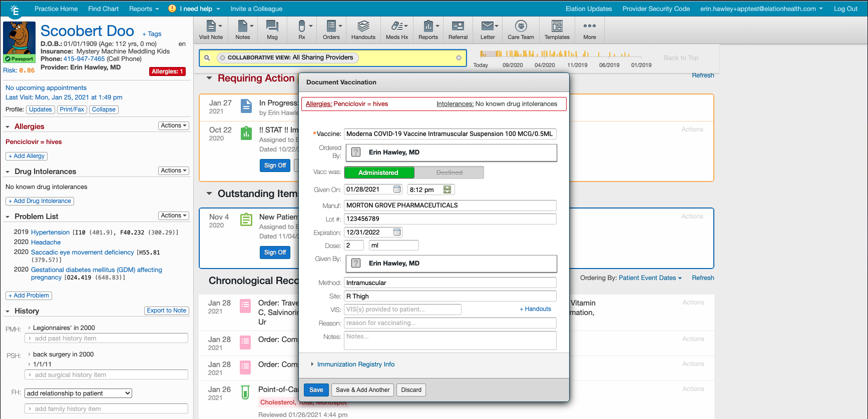Clear the Collaborative View search filter
This screenshot has width=868, height=419.
[459, 58]
